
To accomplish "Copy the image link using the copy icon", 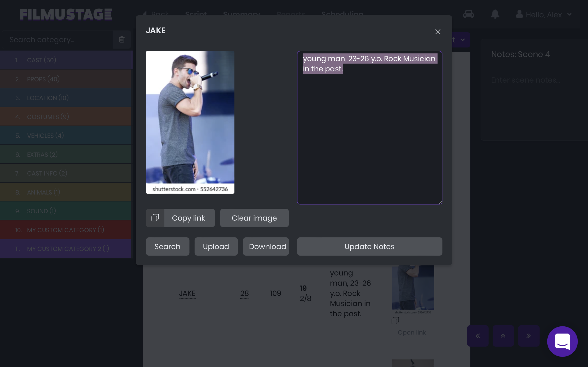I will (x=155, y=218).
